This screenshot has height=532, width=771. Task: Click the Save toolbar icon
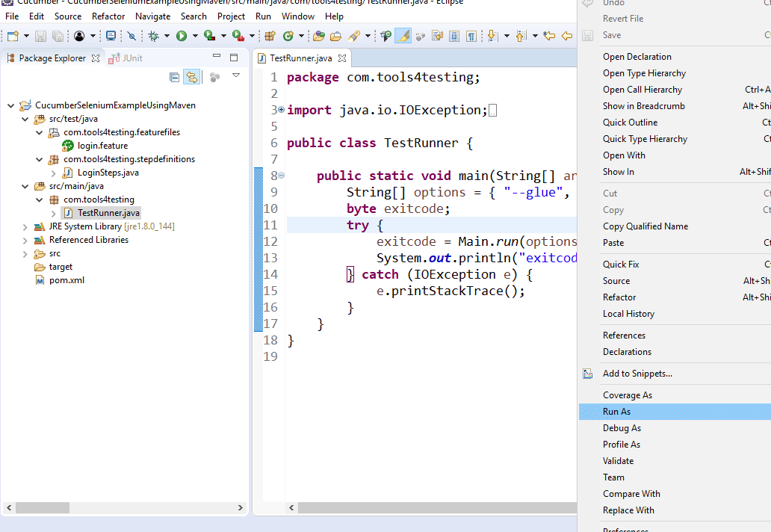(41, 36)
